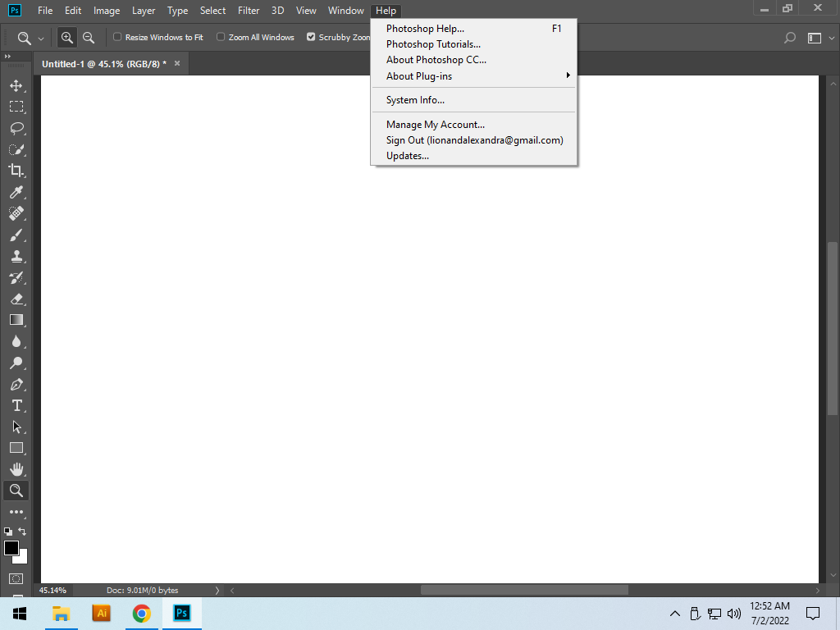The width and height of the screenshot is (840, 630).
Task: Click the foreground color swatch
Action: pos(11,546)
